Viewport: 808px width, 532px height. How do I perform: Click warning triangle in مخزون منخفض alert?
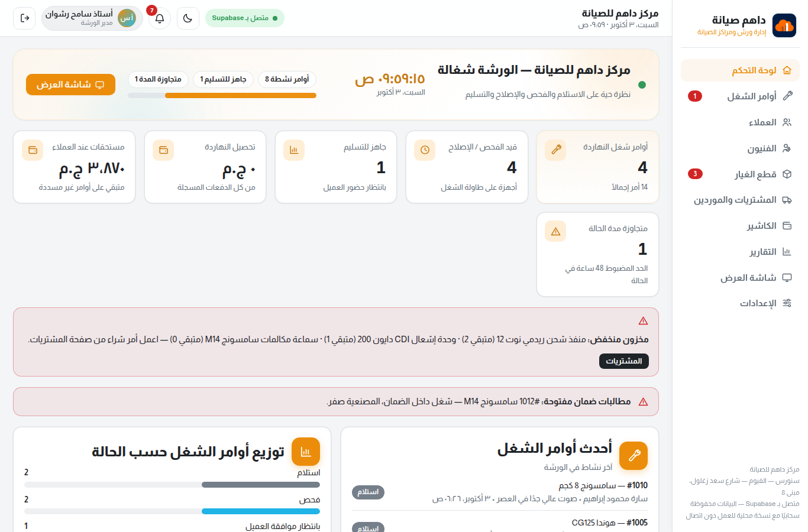(644, 321)
